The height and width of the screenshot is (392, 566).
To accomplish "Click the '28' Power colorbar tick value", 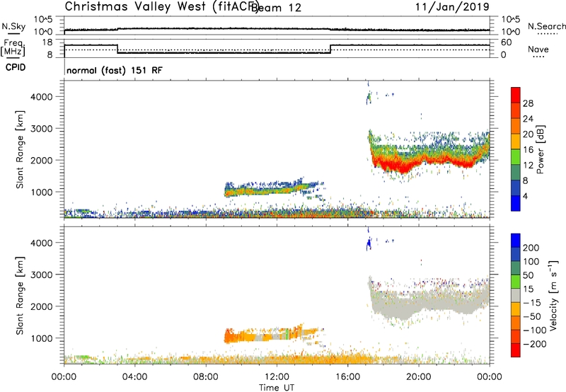I will [x=528, y=103].
